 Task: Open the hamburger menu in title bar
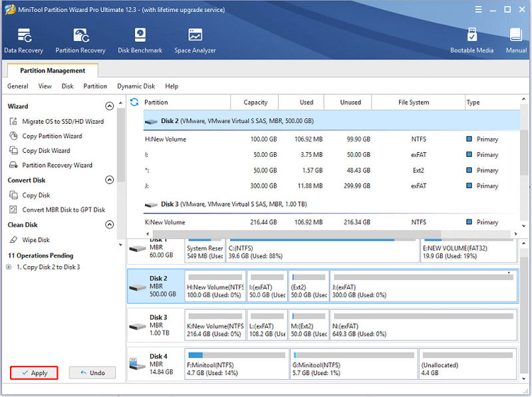[x=478, y=9]
